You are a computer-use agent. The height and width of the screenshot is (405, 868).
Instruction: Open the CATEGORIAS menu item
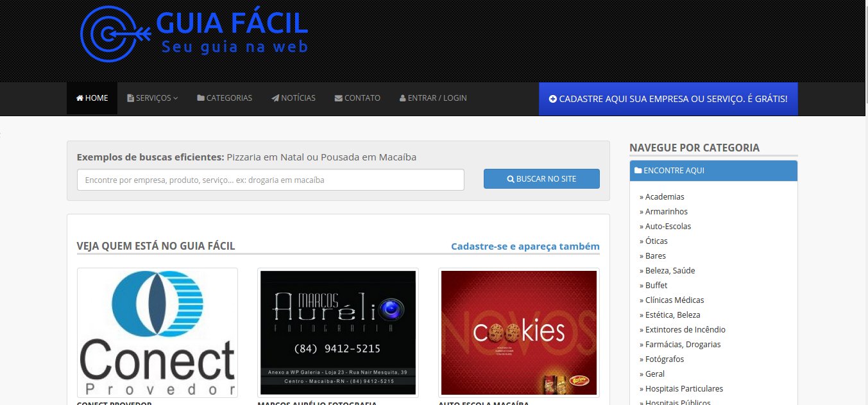tap(225, 98)
